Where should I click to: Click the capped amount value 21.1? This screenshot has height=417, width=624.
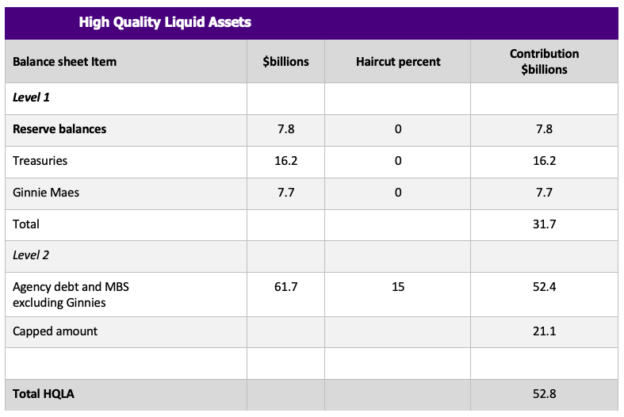pos(544,330)
